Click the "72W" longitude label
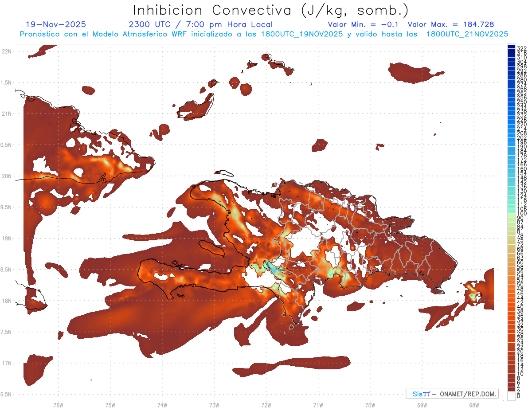 pyautogui.click(x=266, y=405)
